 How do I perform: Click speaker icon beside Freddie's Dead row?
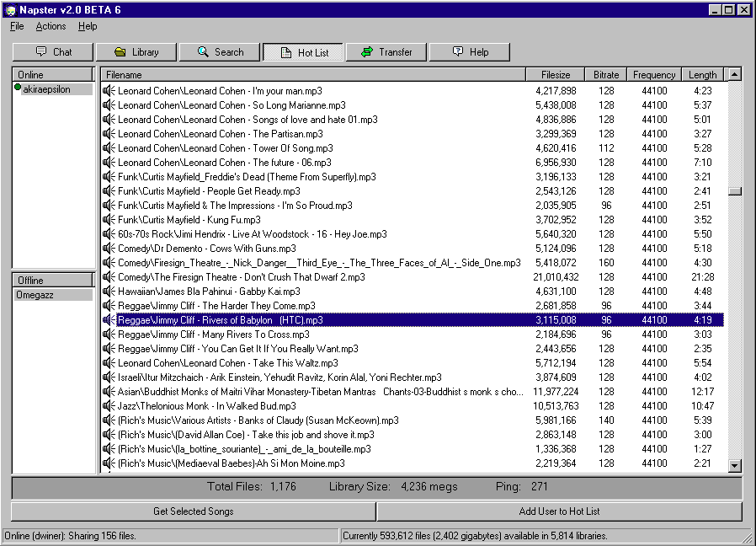click(109, 177)
